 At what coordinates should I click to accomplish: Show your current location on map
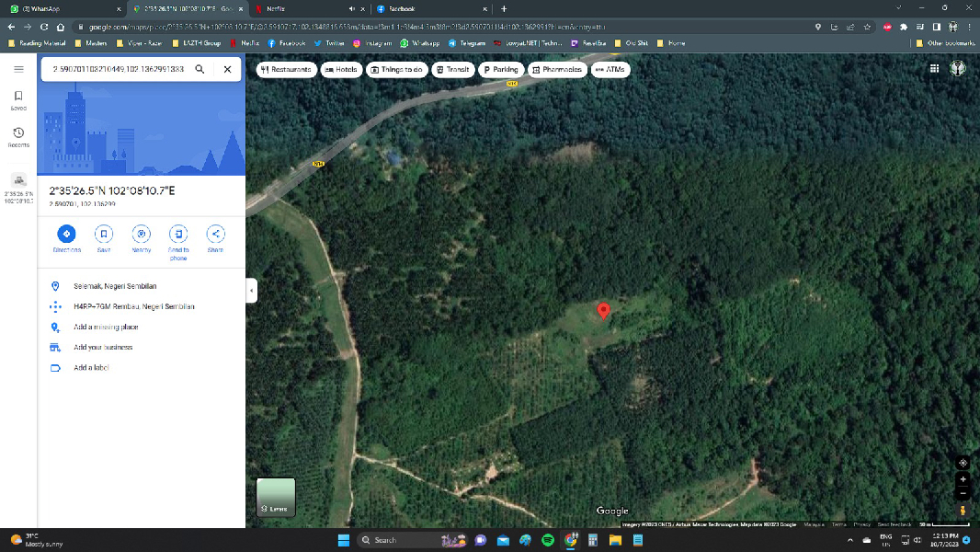[x=963, y=464]
